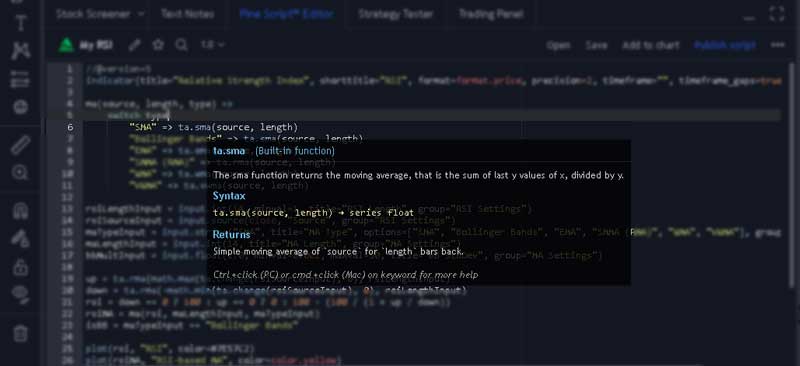The width and height of the screenshot is (800, 366).
Task: Click the Open script button
Action: (x=558, y=45)
